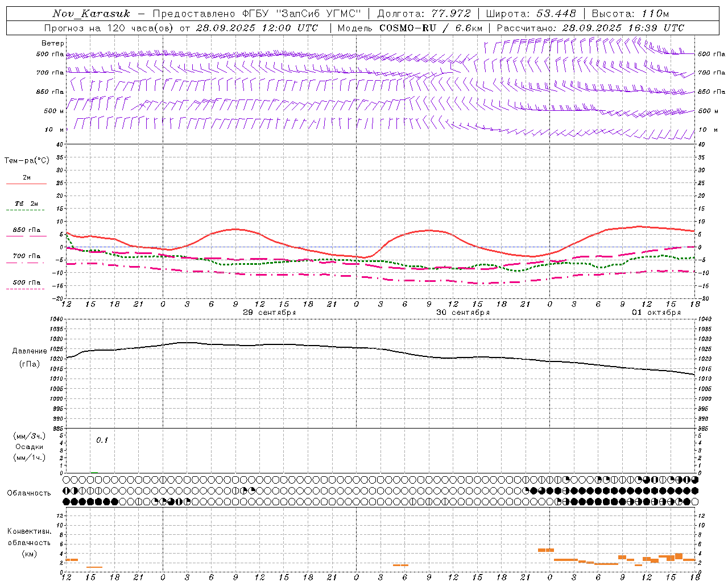Click the '30 сентября' date label
Image resolution: width=728 pixels, height=582 pixels.
click(x=463, y=313)
